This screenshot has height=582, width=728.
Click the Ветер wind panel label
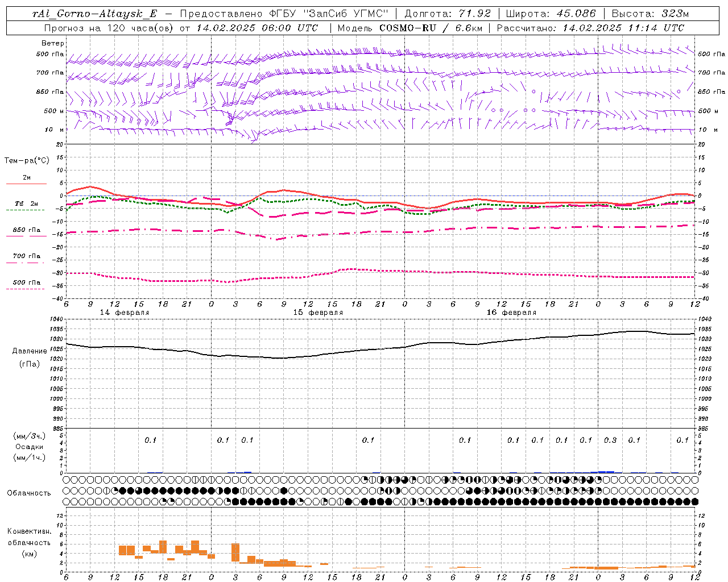pos(53,43)
